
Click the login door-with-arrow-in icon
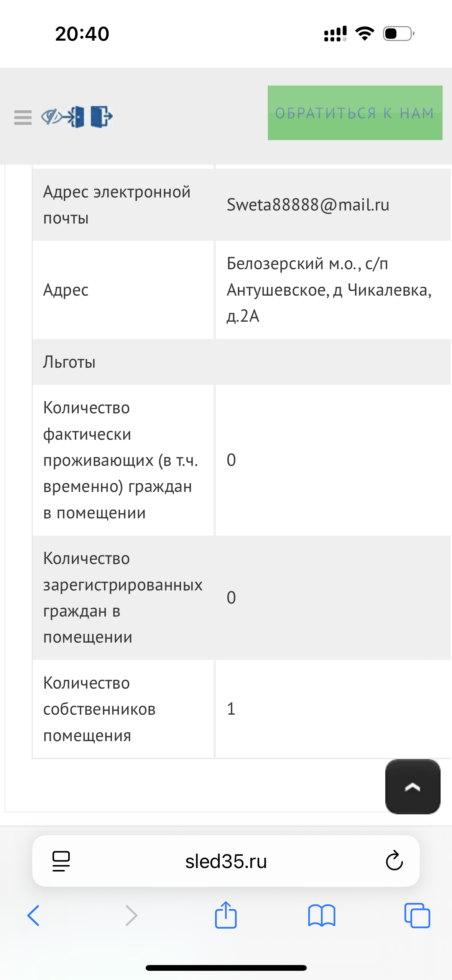pos(74,116)
